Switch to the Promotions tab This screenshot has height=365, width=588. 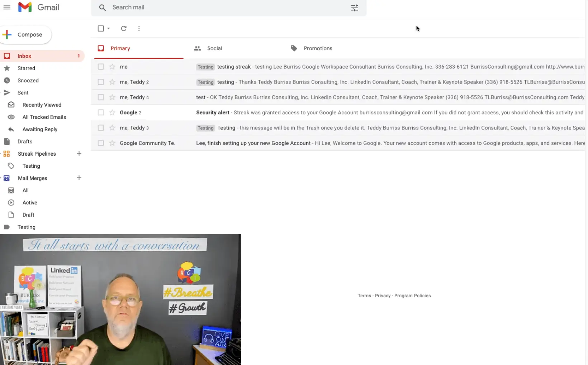tap(318, 48)
